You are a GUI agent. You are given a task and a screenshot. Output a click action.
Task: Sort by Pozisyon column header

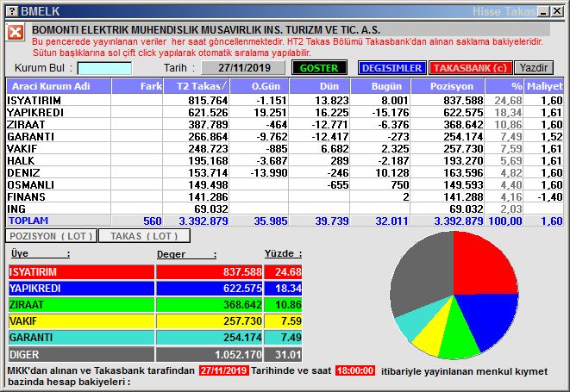tap(448, 86)
